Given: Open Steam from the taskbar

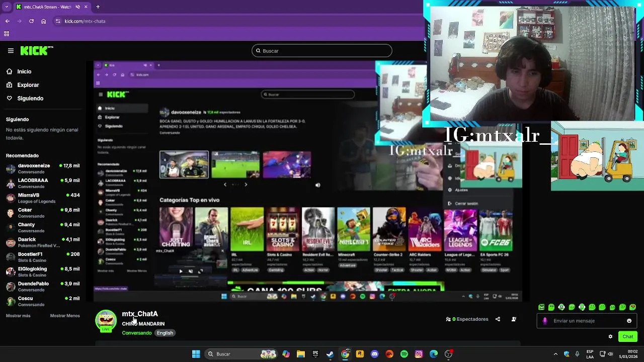Looking at the screenshot, I should 330,354.
